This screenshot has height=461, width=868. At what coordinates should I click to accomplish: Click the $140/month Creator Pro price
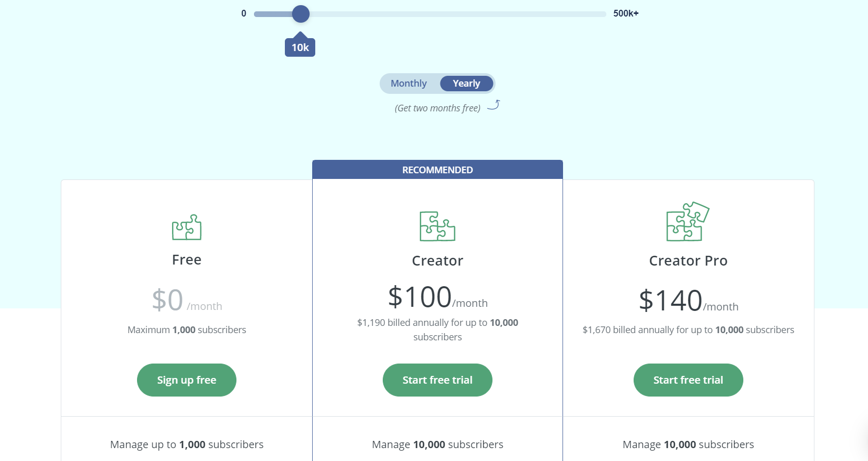[688, 301]
